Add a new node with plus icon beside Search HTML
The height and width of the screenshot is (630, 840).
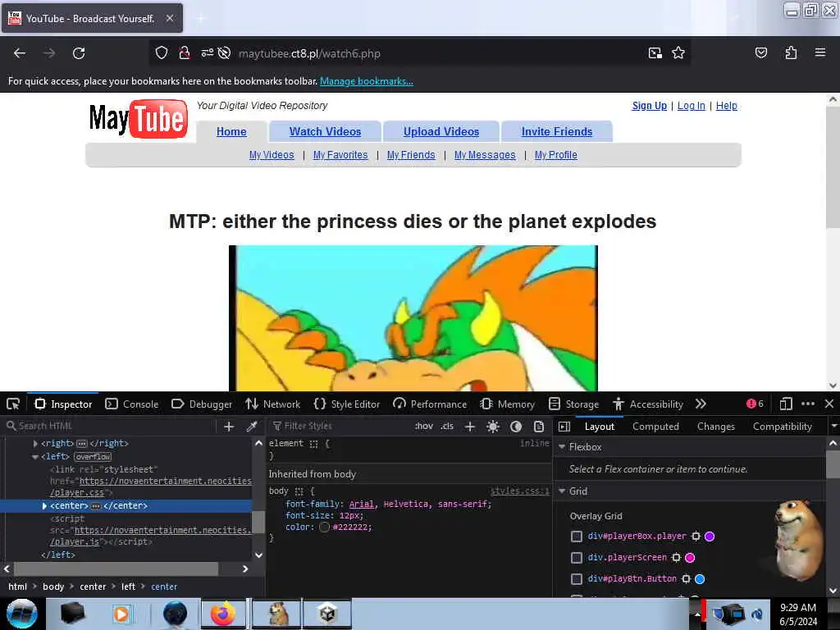229,427
